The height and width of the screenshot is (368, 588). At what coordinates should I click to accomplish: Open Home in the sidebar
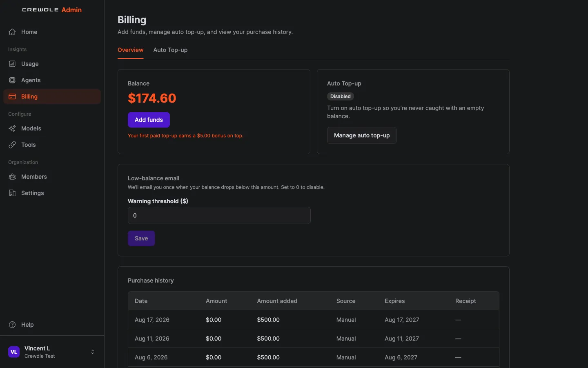click(52, 32)
